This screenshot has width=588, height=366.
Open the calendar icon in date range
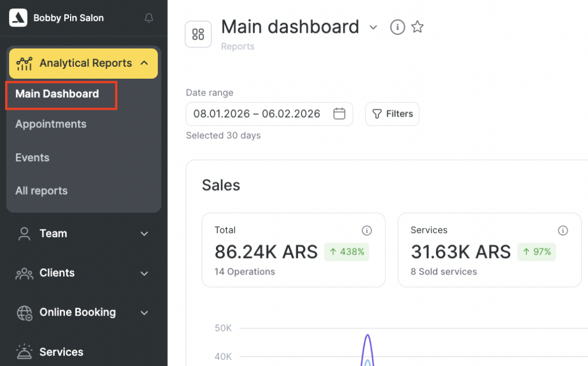pos(339,114)
